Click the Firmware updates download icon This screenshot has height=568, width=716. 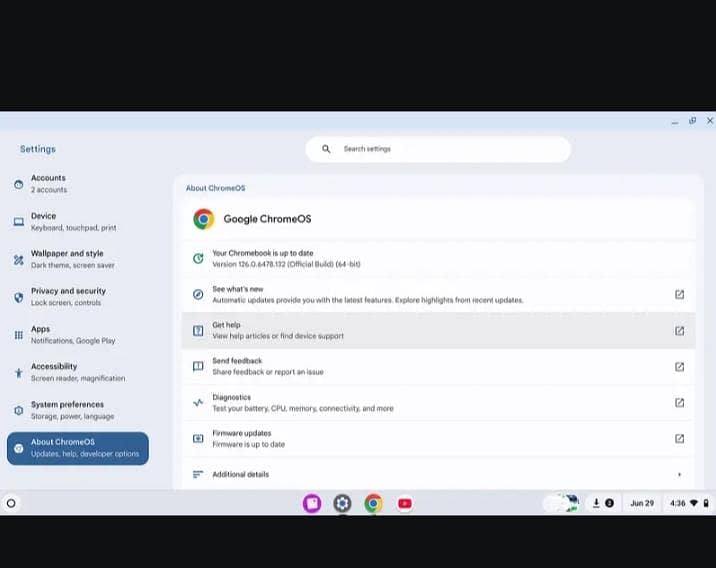tap(198, 438)
